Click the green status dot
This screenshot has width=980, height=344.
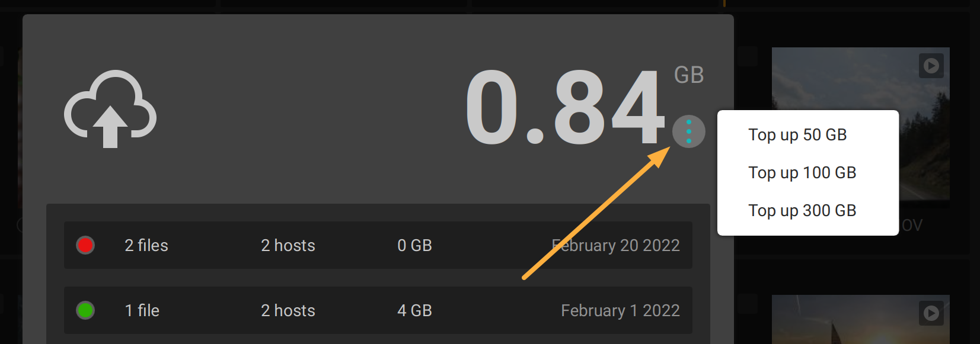[85, 310]
